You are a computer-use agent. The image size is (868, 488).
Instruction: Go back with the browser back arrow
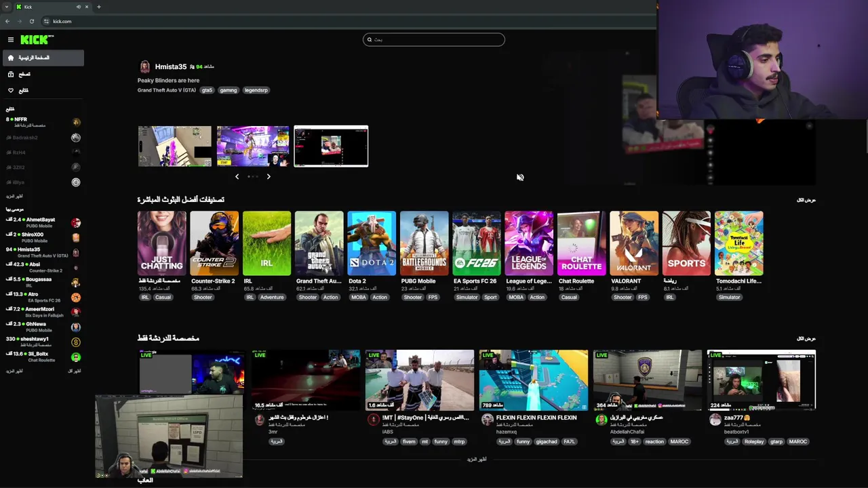[7, 21]
